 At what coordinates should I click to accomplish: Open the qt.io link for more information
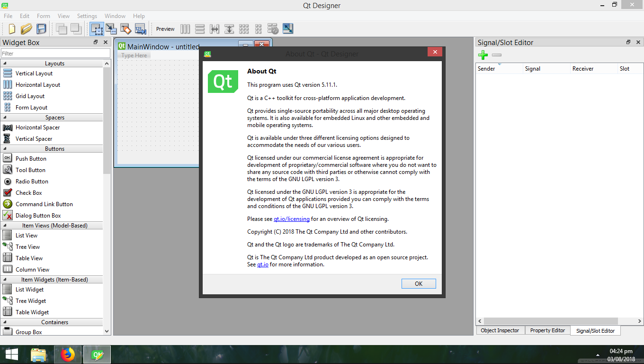(x=263, y=264)
